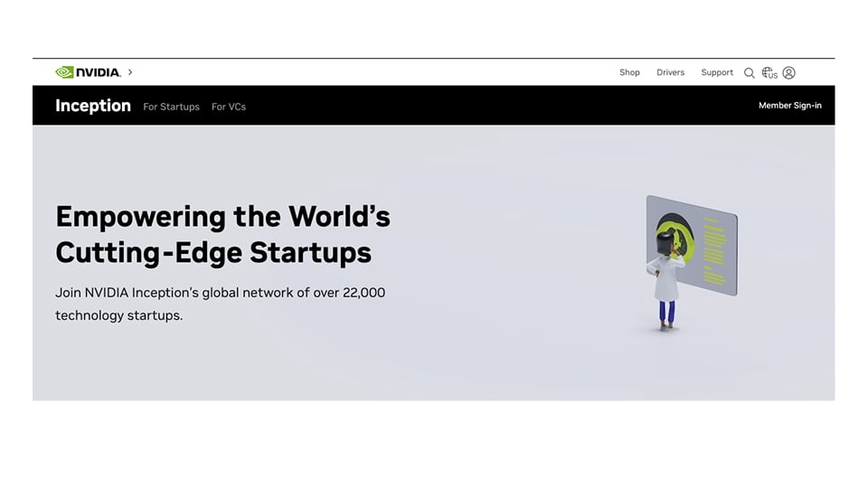Go to the Shop link
Viewport: 868px width, 488px height.
point(629,72)
